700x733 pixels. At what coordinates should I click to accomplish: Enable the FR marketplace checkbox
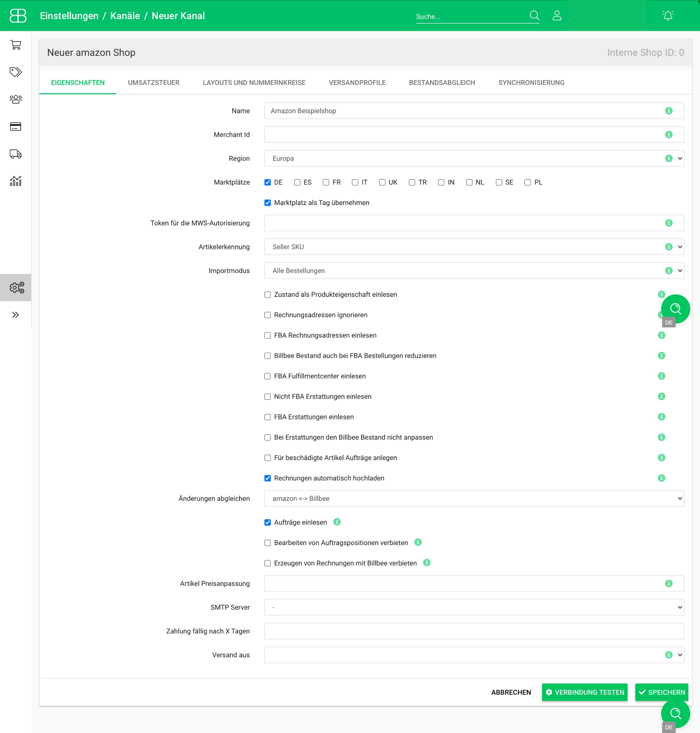(x=326, y=182)
